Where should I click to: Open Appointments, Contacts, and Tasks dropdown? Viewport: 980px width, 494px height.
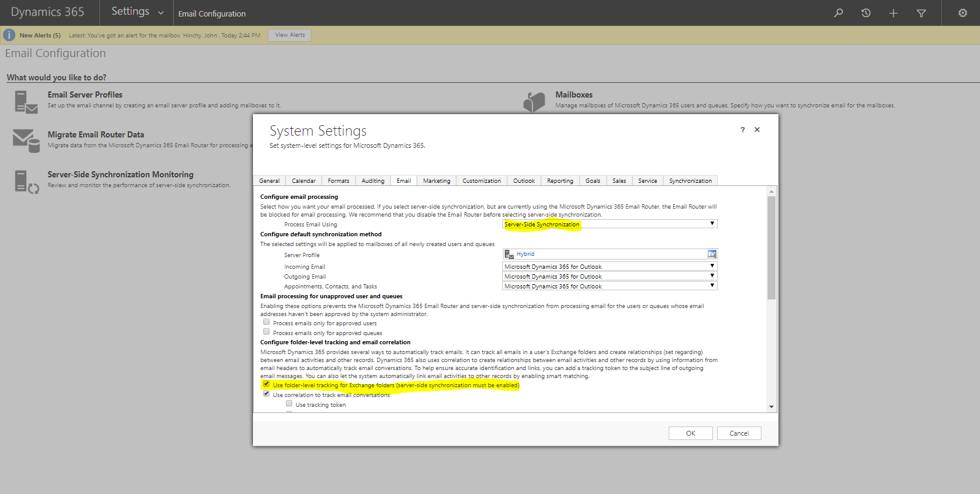pyautogui.click(x=610, y=286)
